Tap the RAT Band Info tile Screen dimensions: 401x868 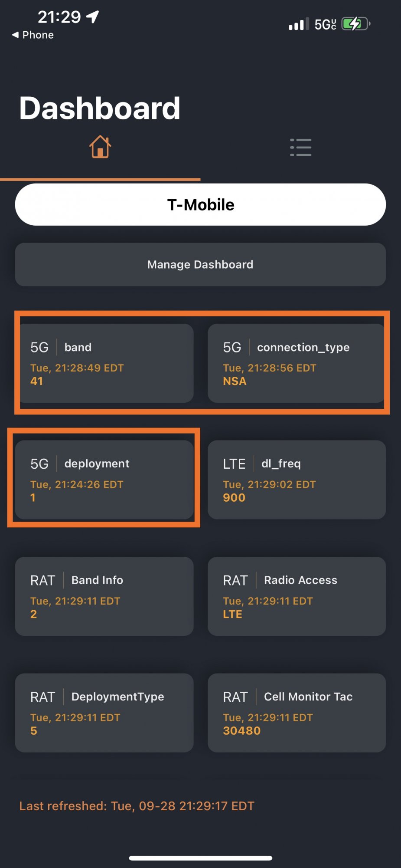pos(104,596)
